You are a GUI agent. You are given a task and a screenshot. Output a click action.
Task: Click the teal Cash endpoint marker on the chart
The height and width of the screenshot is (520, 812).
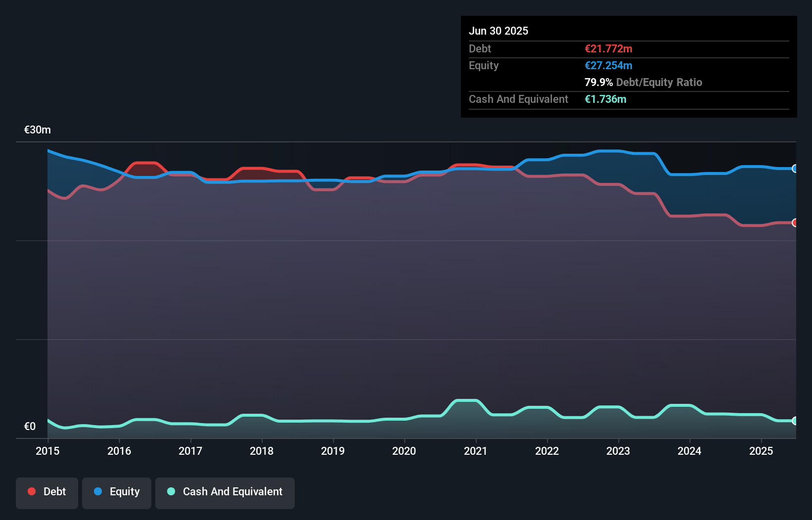[795, 421]
